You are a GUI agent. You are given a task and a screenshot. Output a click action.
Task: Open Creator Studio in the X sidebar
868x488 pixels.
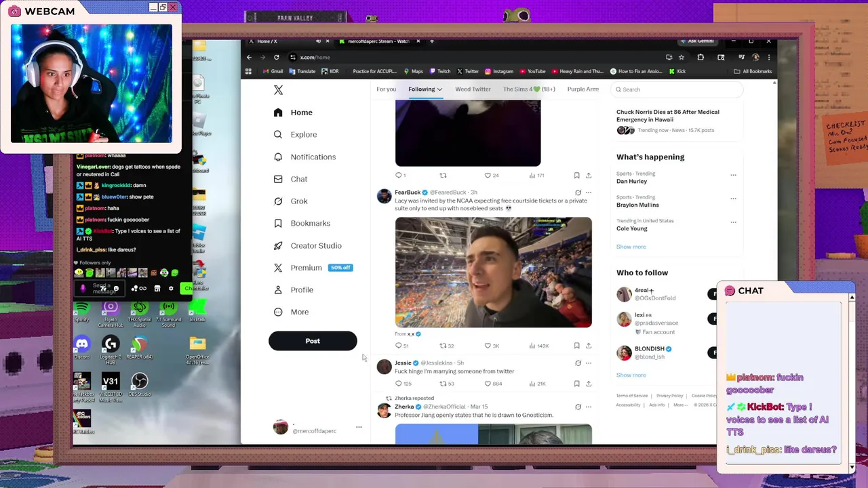pos(307,246)
